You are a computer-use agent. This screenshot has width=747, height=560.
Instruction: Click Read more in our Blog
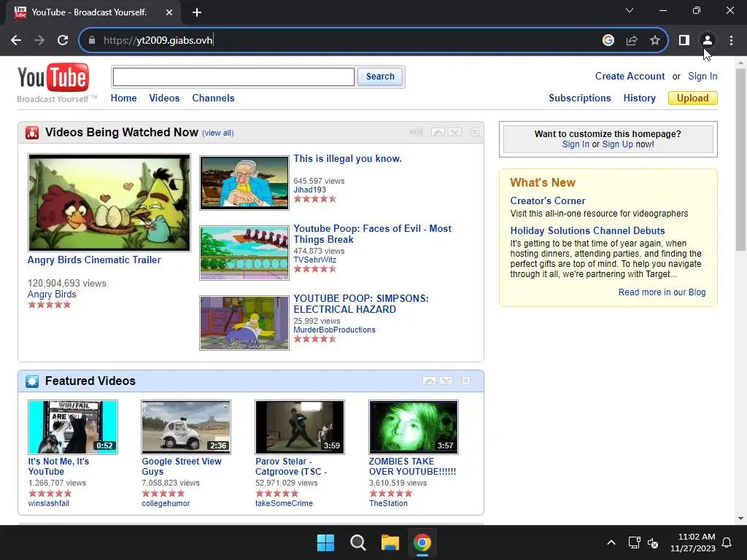[662, 292]
